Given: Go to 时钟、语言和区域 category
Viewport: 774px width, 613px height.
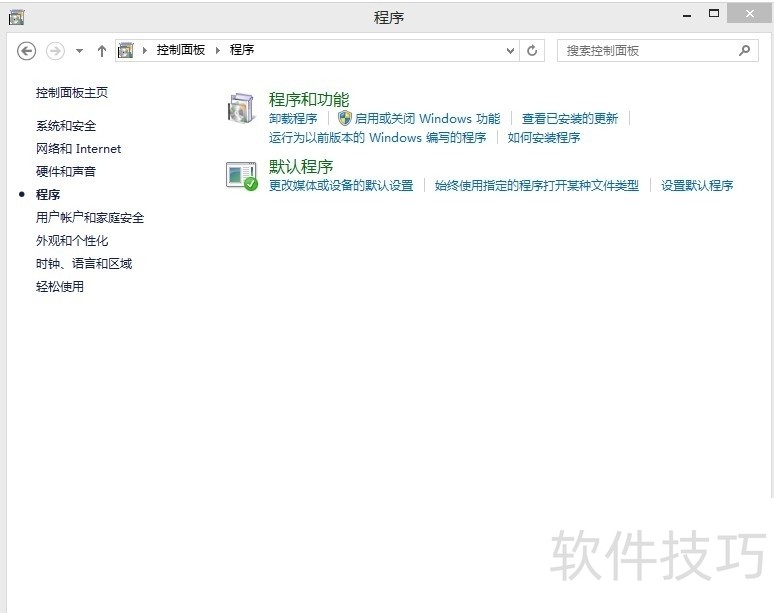Looking at the screenshot, I should click(x=84, y=264).
